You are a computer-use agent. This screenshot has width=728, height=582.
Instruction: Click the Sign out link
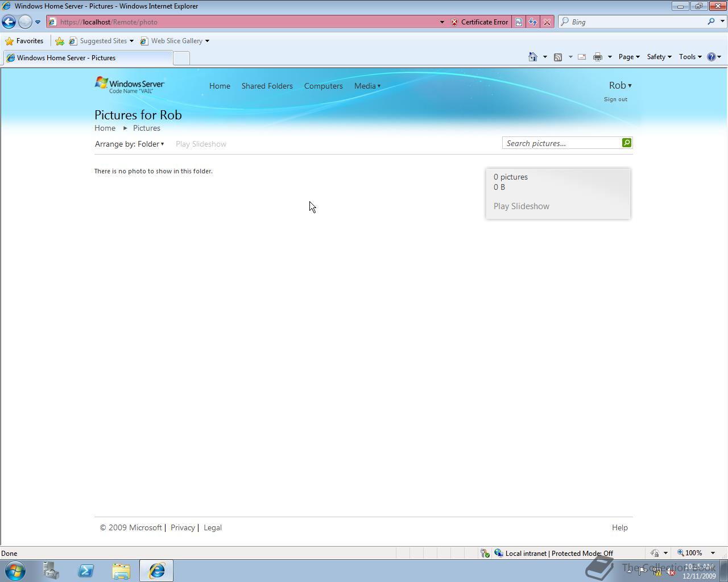615,99
